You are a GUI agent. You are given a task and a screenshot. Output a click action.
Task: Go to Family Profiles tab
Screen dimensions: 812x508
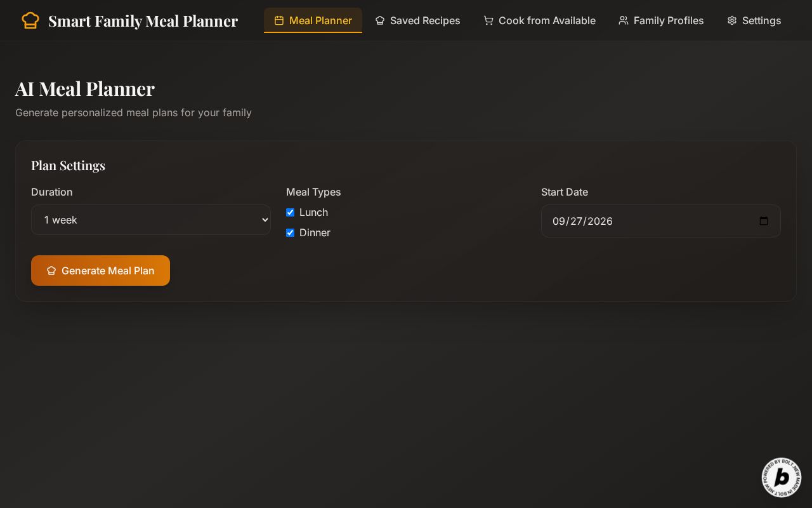tap(661, 20)
